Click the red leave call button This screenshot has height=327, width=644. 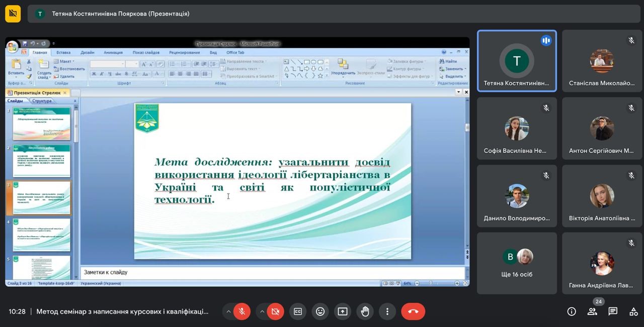[x=413, y=311]
